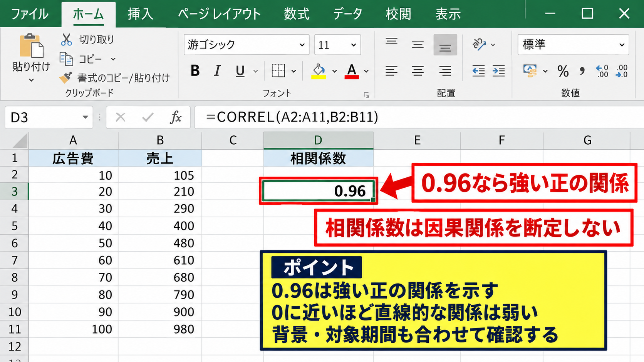Select top vertical align icon
Screen dimensions: 644x362
(391, 42)
